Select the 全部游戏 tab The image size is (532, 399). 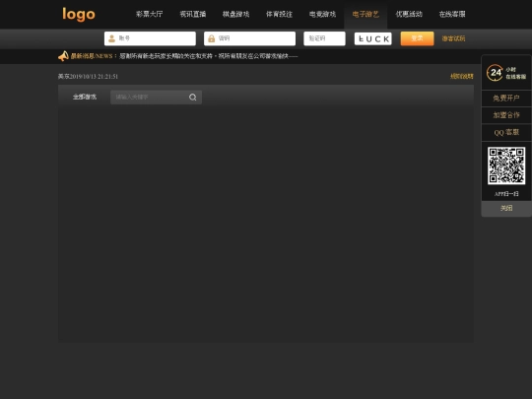pos(85,97)
